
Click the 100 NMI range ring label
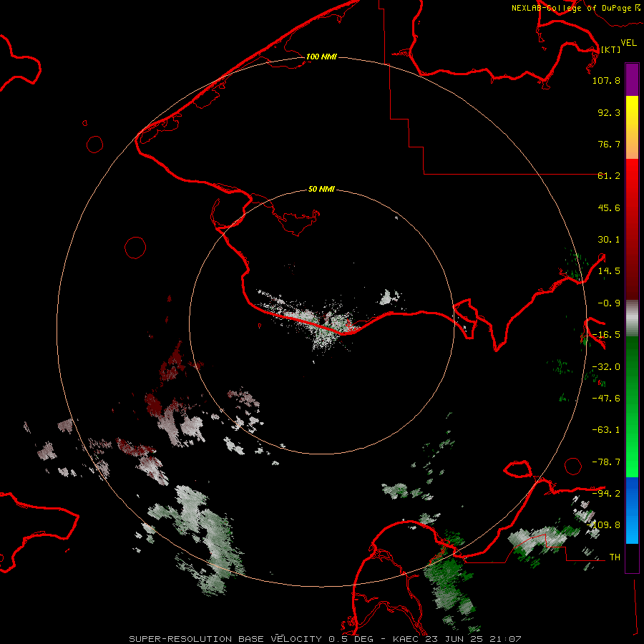(321, 57)
